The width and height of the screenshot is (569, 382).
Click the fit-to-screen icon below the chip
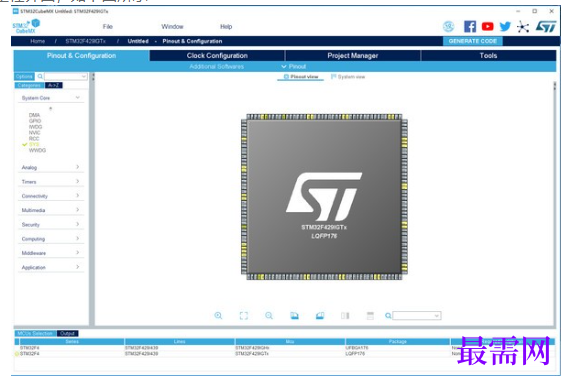(x=244, y=316)
